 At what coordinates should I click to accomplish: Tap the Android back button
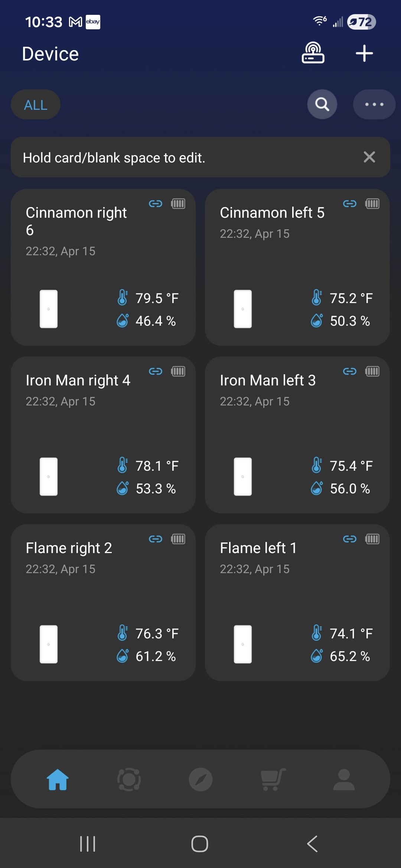(x=312, y=844)
